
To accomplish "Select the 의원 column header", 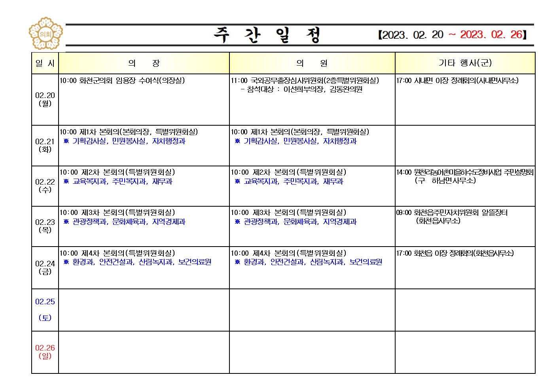I will coord(312,63).
